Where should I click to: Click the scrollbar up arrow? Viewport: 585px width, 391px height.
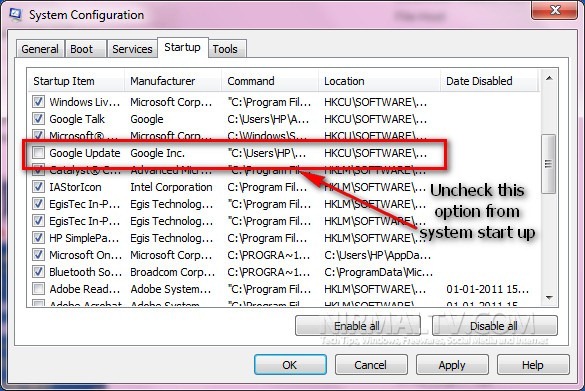[549, 78]
